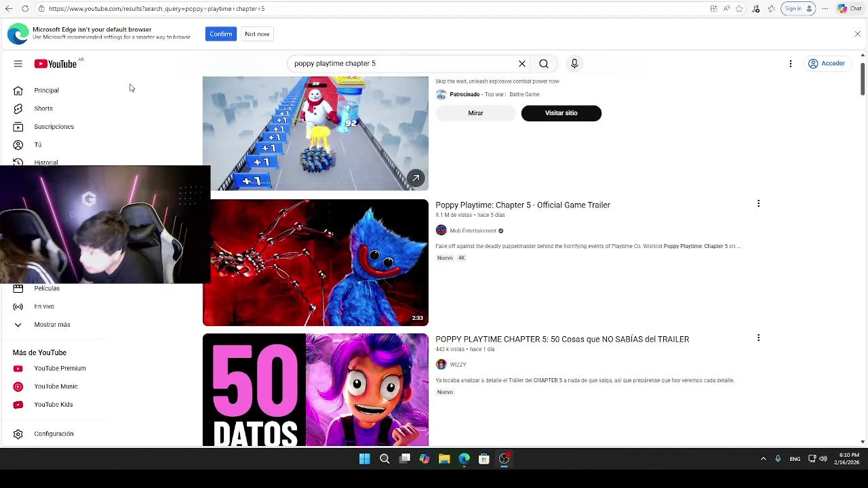Open Mob Entertainment channel name
Viewport: 868px width, 488px height.
(x=473, y=230)
